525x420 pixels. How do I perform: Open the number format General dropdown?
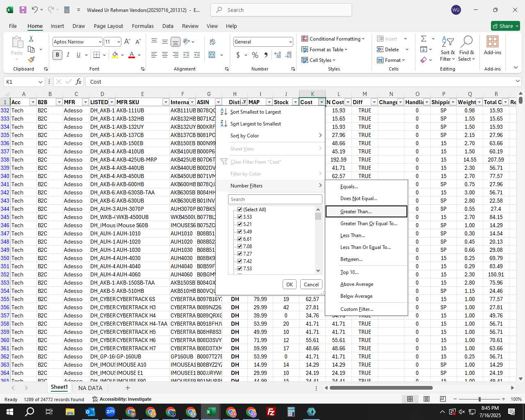(290, 42)
